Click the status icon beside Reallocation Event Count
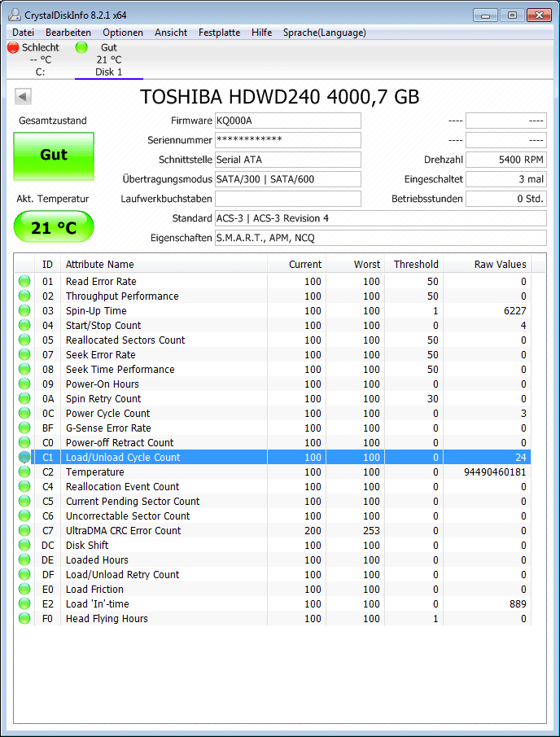The width and height of the screenshot is (560, 737). (x=24, y=486)
